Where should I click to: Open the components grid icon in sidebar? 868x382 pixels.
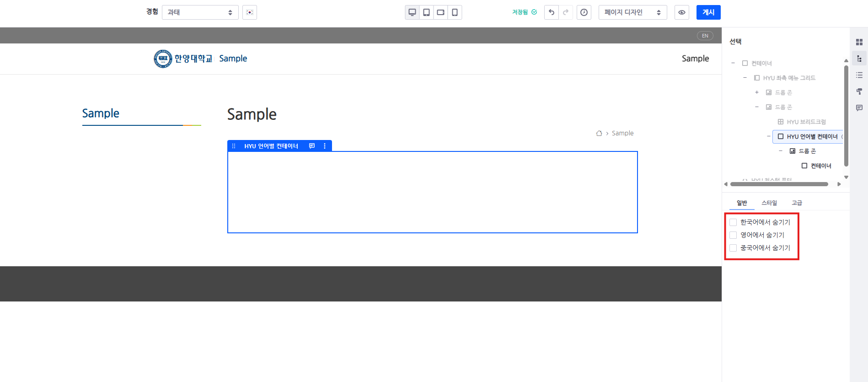pos(859,42)
